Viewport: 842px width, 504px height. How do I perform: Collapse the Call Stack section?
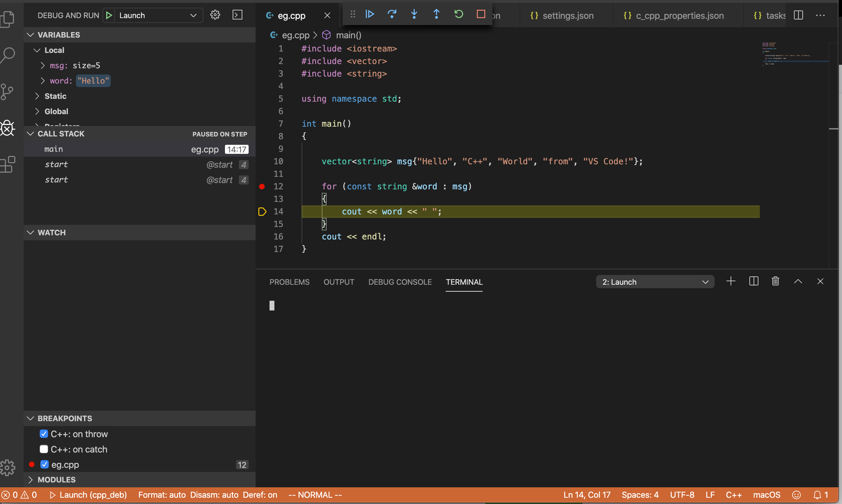point(30,134)
